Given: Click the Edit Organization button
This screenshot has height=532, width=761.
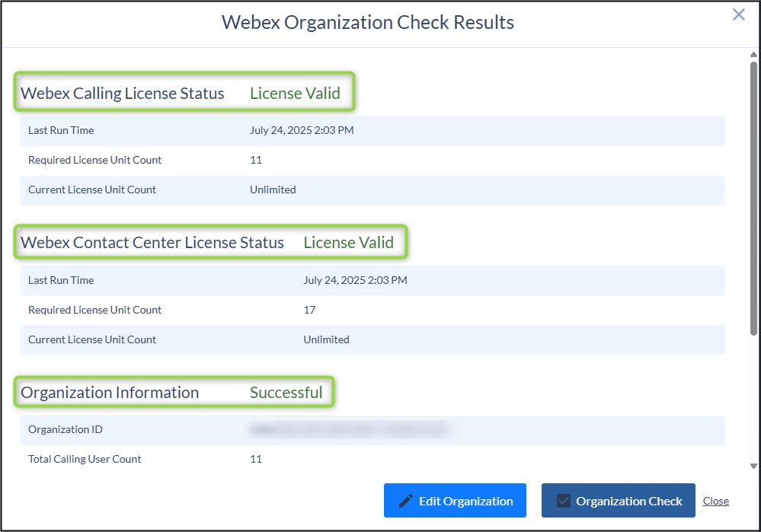Looking at the screenshot, I should pos(455,501).
